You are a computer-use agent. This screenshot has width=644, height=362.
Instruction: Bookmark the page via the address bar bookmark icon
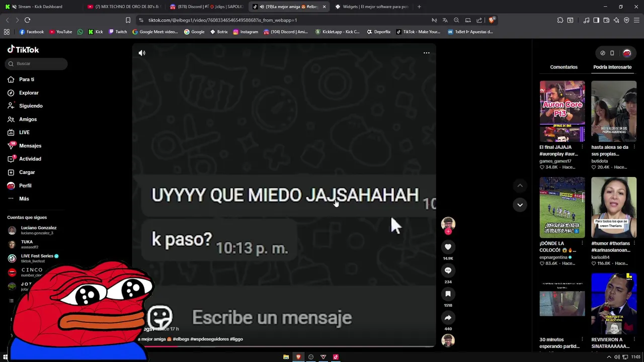(128, 20)
